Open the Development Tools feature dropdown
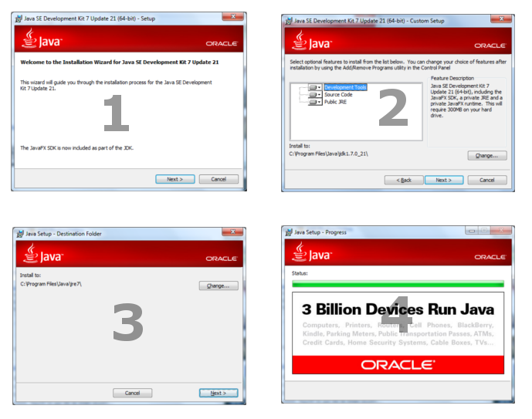Image resolution: width=532 pixels, height=419 pixels. click(315, 87)
